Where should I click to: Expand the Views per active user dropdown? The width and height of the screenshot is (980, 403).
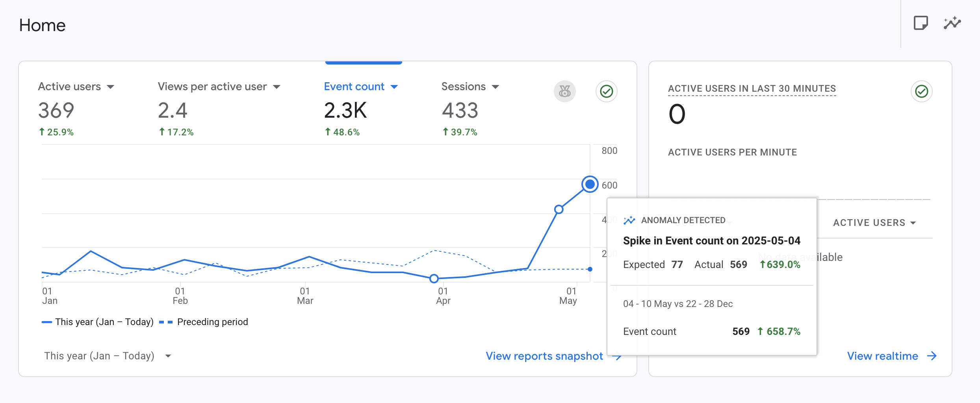277,87
